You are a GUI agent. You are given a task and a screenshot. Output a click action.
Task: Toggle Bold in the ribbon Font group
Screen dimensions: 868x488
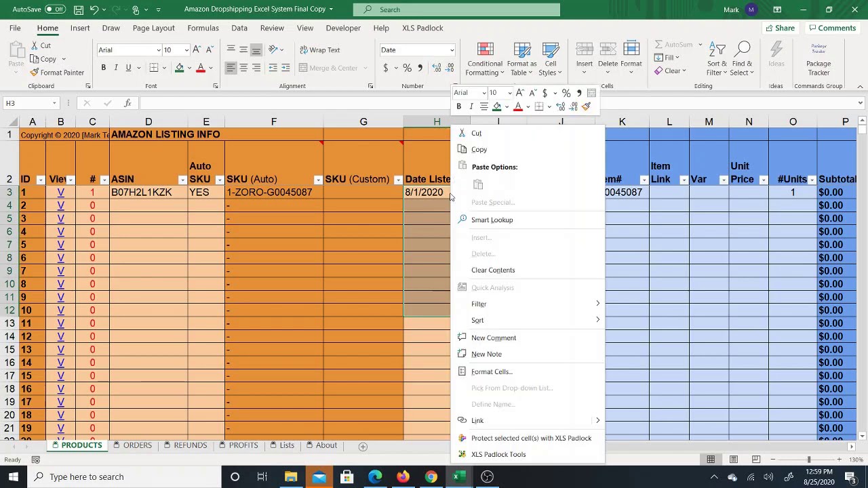(103, 68)
